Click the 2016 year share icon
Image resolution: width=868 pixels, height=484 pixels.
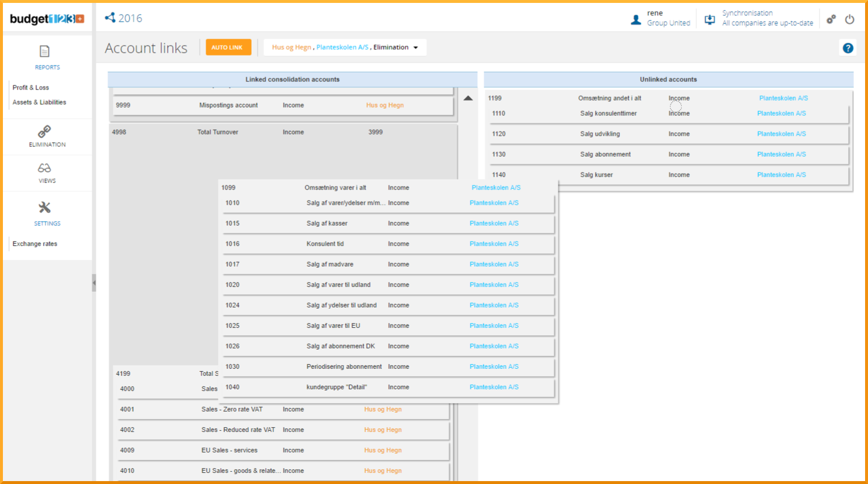110,18
